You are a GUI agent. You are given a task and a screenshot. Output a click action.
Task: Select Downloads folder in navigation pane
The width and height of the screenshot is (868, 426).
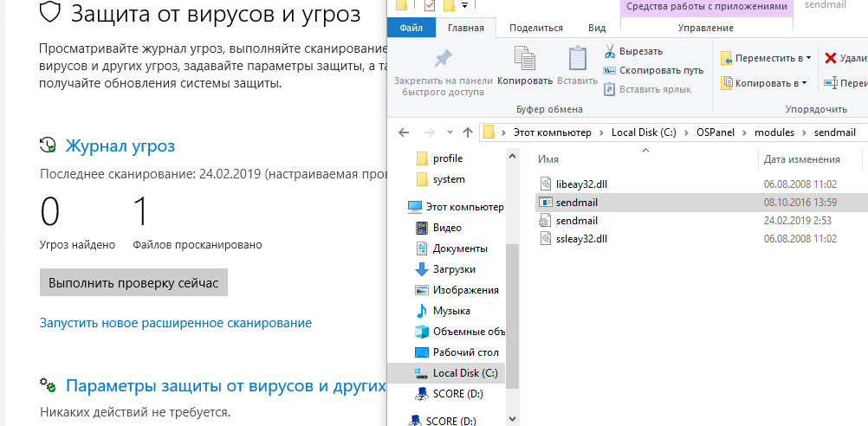pyautogui.click(x=453, y=269)
